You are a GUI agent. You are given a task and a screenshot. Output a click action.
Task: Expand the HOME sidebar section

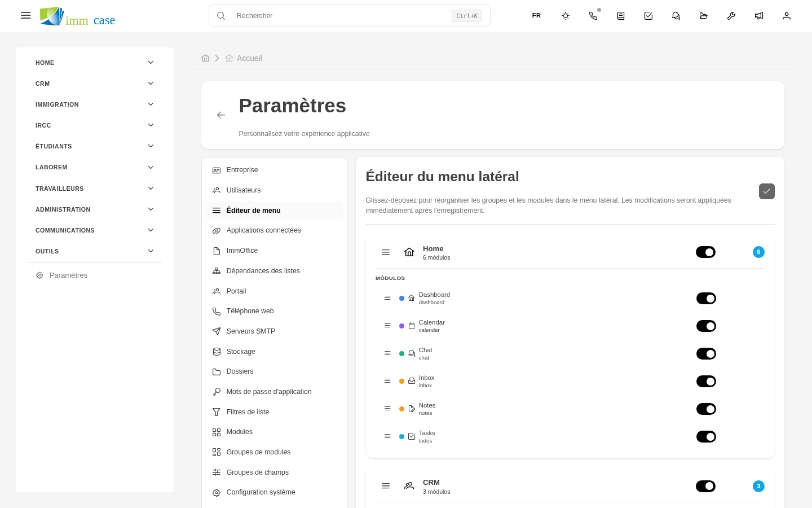coord(95,63)
